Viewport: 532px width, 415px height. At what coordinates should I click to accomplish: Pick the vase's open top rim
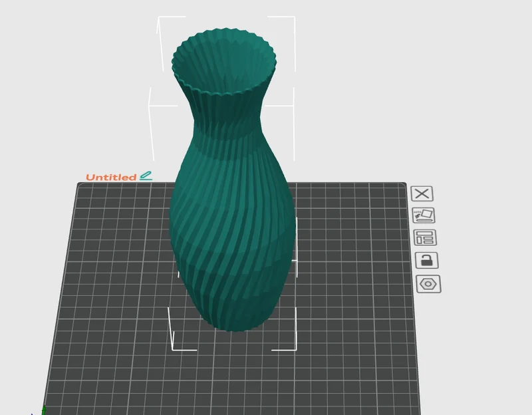224,61
